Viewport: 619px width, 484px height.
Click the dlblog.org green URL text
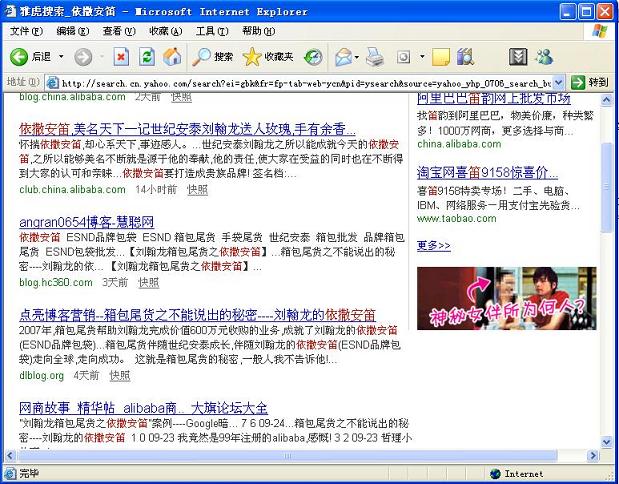41,375
